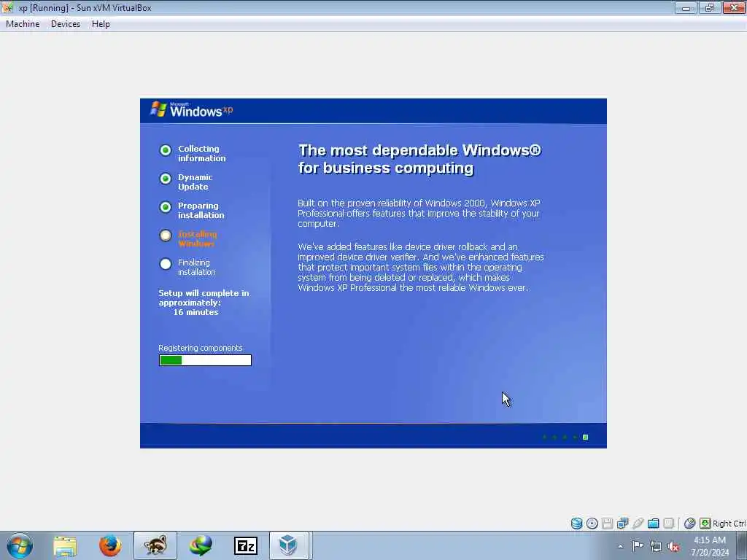This screenshot has height=560, width=747.
Task: Click the Finalizing installation step indicator
Action: pos(166,264)
